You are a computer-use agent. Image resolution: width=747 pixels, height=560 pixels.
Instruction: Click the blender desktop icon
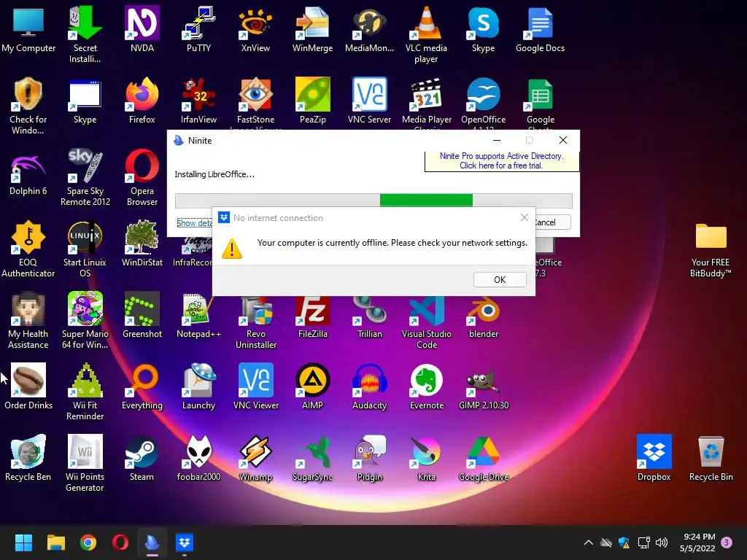(483, 318)
